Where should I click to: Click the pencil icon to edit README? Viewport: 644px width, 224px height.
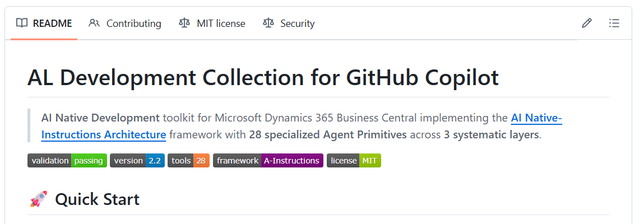(587, 23)
